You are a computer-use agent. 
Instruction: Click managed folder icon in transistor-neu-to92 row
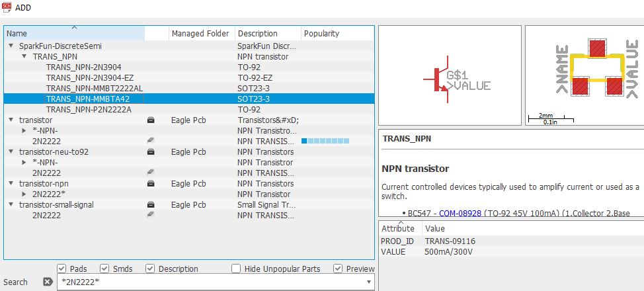151,151
